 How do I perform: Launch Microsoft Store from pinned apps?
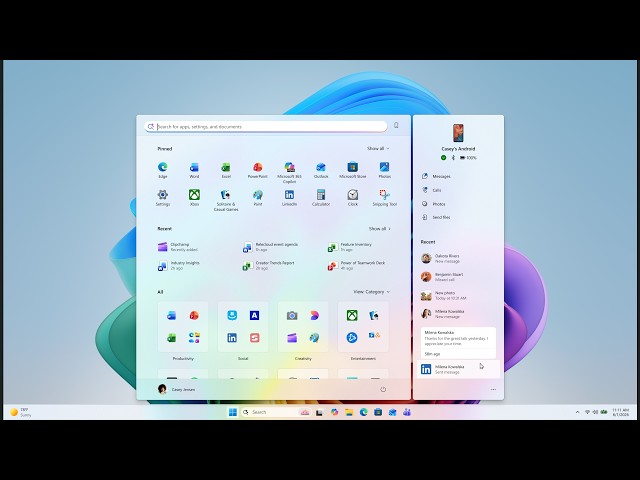click(x=353, y=170)
